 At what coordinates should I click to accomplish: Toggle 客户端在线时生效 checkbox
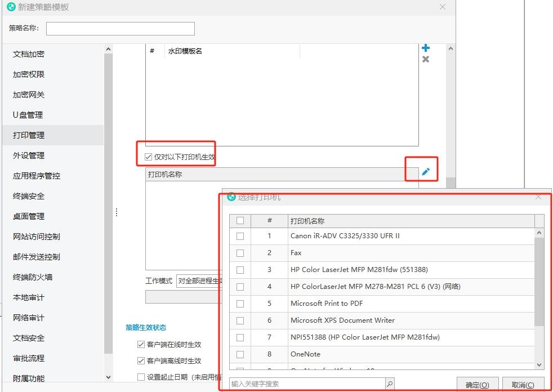[x=141, y=344]
